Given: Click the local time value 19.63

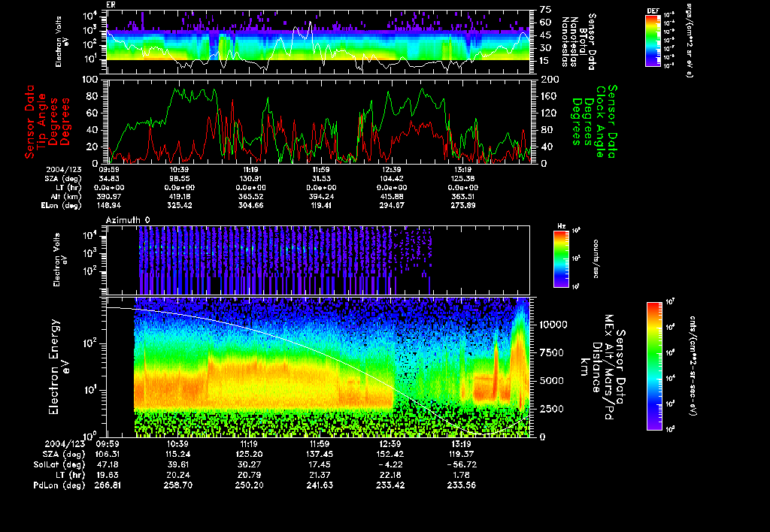Looking at the screenshot, I should pyautogui.click(x=108, y=475).
